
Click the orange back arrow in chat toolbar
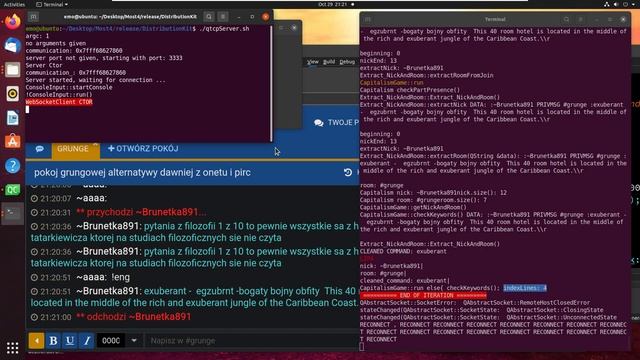[x=36, y=340]
